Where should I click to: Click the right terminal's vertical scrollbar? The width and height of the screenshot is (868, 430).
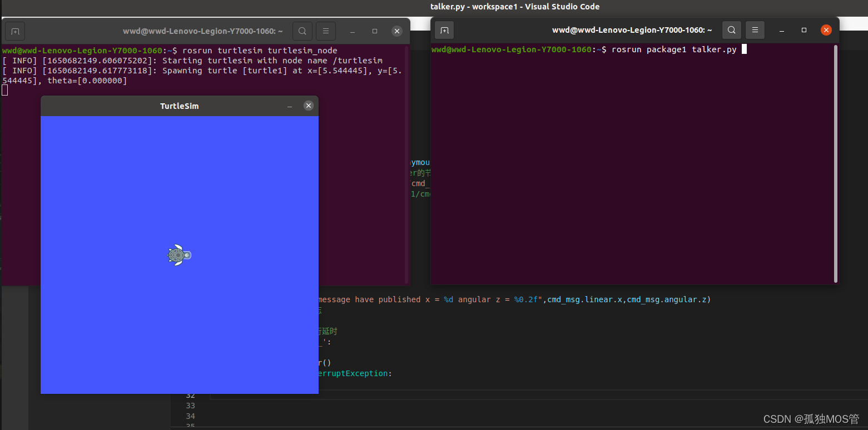click(x=835, y=164)
